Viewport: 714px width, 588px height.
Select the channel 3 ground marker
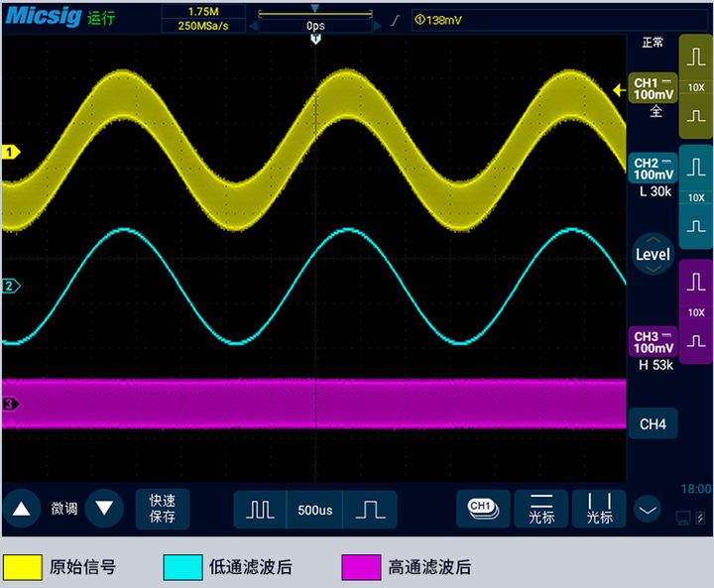pos(11,404)
